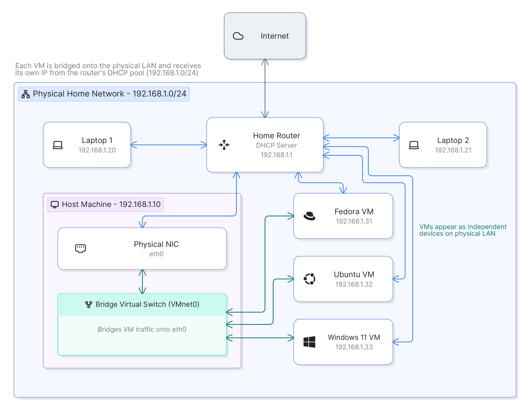
Task: Click the IP address 192.168.1.31
Action: (x=354, y=221)
